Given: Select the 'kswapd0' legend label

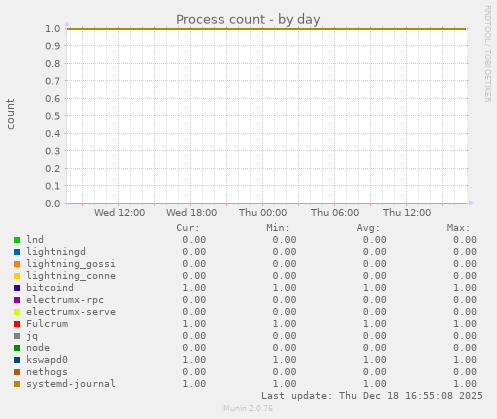Looking at the screenshot, I should click(47, 360).
